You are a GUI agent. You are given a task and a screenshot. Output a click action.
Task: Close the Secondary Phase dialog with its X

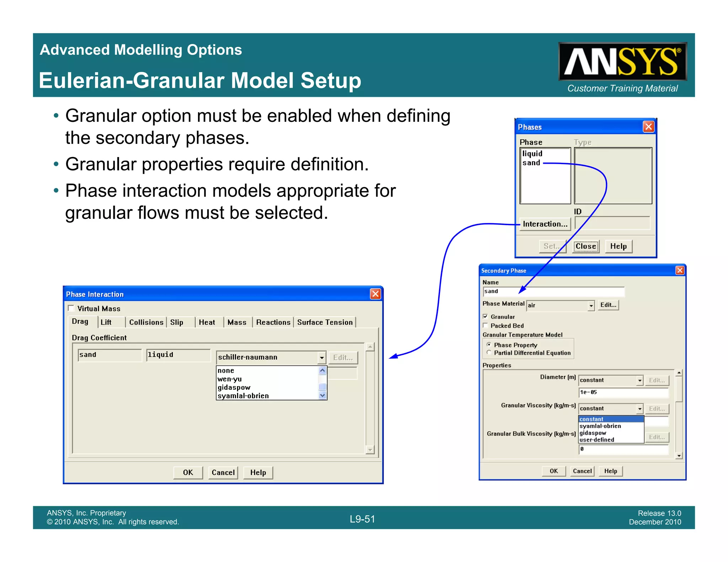pyautogui.click(x=680, y=270)
